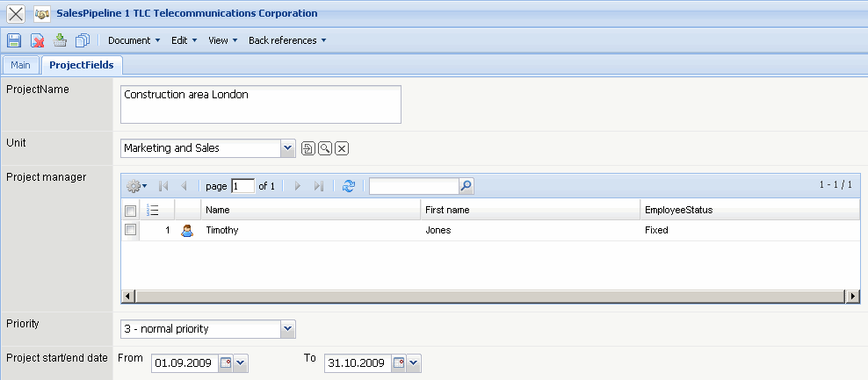Click the horizontal scrollbar left arrow

pos(128,297)
